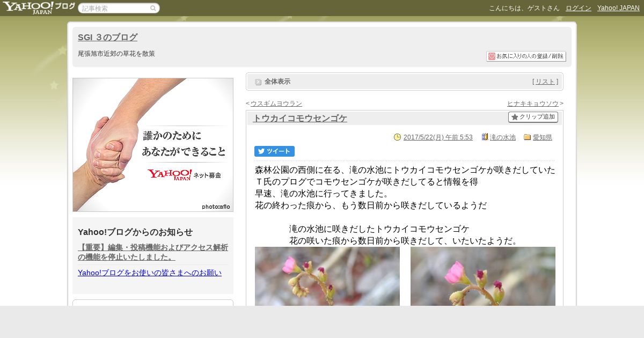
Task: Open the SGI 3のブログ title link
Action: [x=107, y=37]
